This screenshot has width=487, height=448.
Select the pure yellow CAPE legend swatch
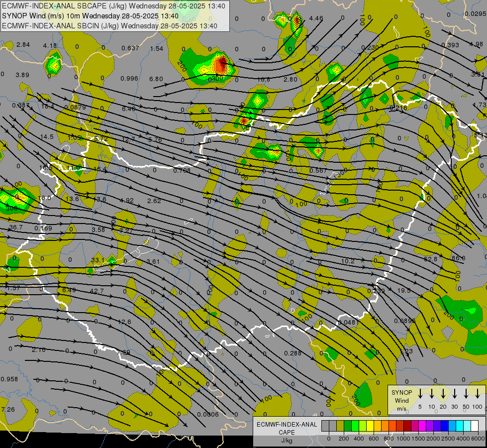(370, 426)
